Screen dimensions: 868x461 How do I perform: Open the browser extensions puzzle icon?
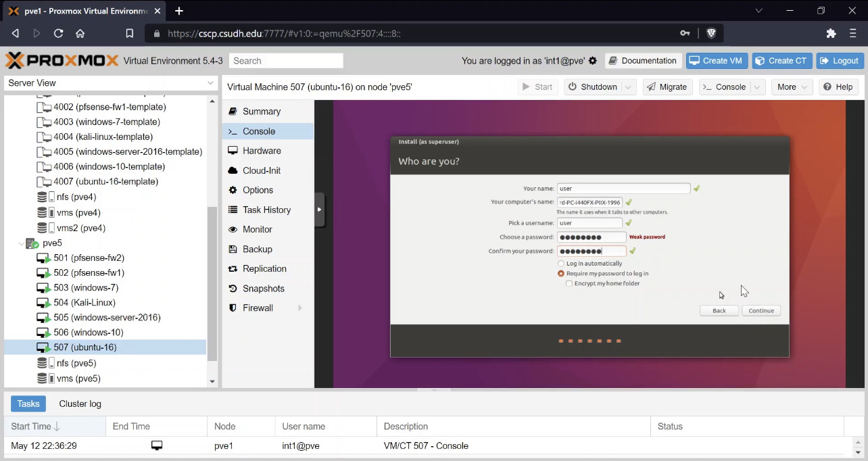point(831,33)
